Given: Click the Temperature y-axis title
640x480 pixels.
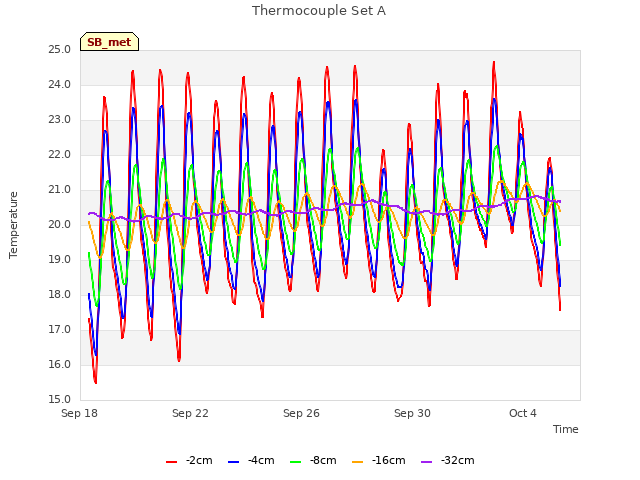Looking at the screenshot, I should [x=13, y=225].
